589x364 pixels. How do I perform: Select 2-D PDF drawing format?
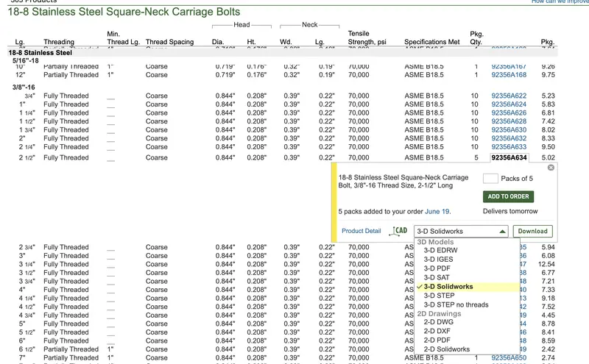point(437,340)
